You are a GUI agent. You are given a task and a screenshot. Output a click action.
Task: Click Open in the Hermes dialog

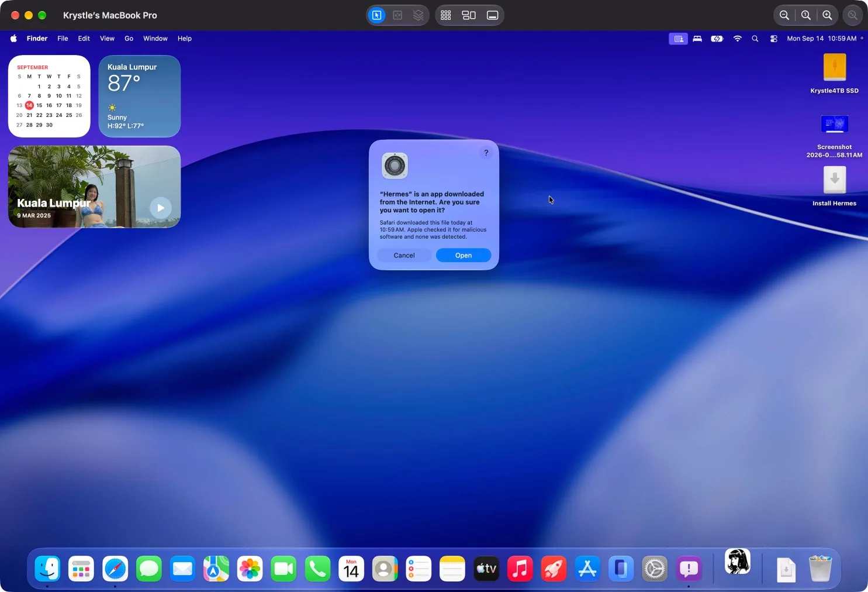point(464,255)
